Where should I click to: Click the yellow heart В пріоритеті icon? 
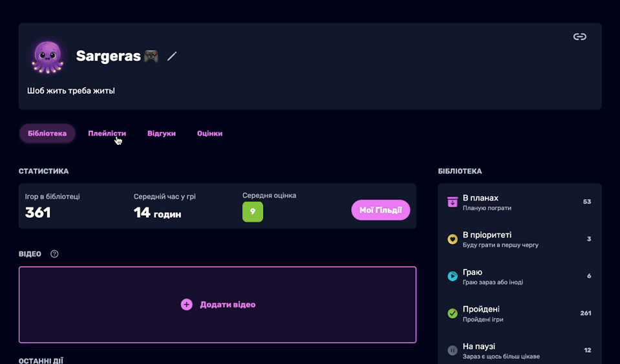click(453, 239)
